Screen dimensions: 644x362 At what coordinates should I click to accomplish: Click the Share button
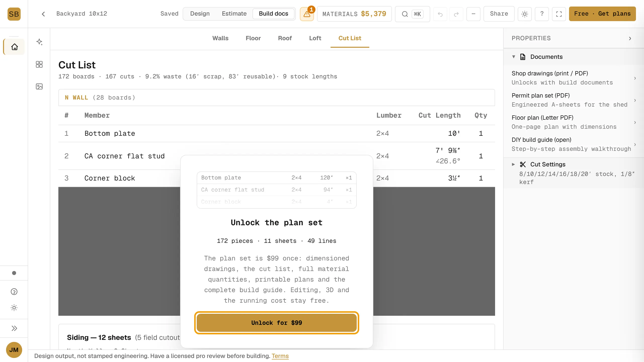pyautogui.click(x=499, y=14)
